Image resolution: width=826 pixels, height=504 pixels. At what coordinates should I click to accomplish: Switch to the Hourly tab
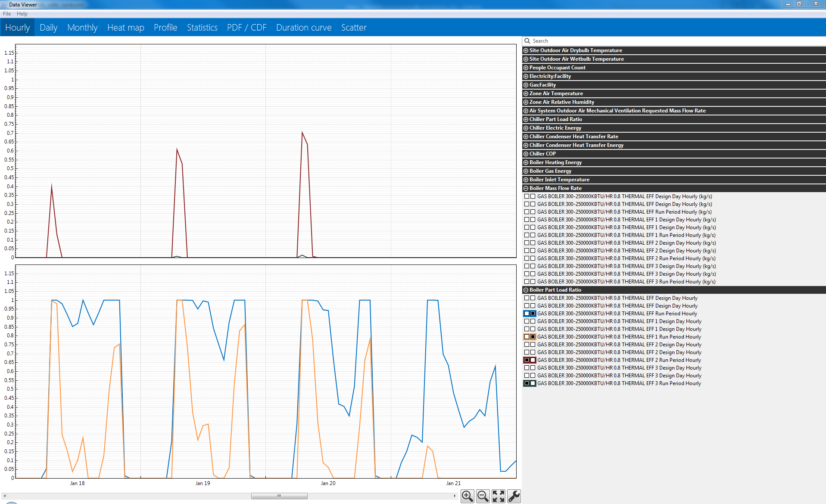point(18,28)
